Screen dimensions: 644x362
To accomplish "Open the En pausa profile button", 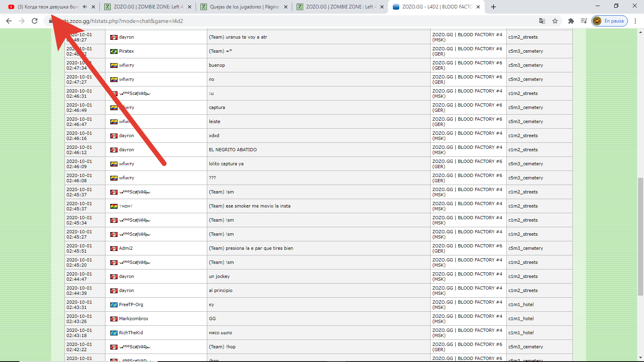I will coord(609,21).
